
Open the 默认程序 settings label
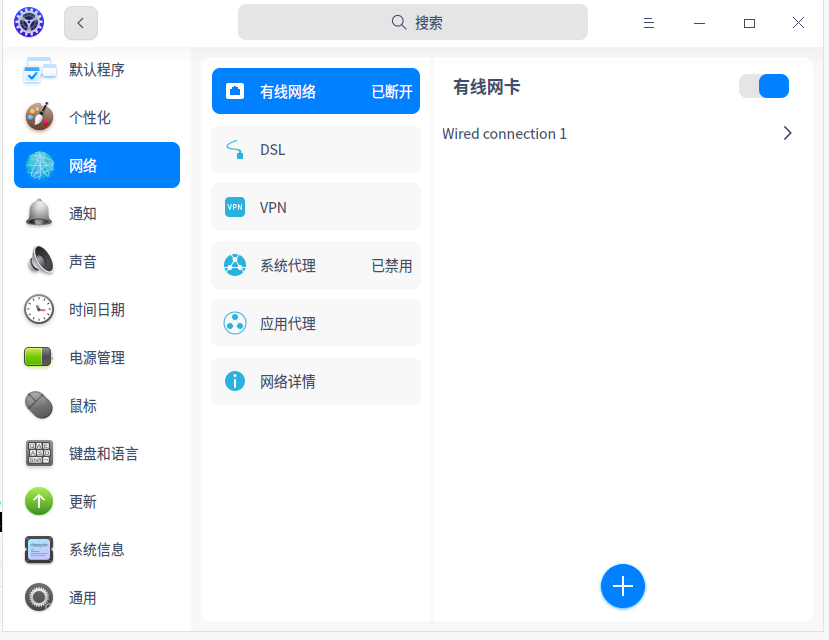pyautogui.click(x=97, y=70)
